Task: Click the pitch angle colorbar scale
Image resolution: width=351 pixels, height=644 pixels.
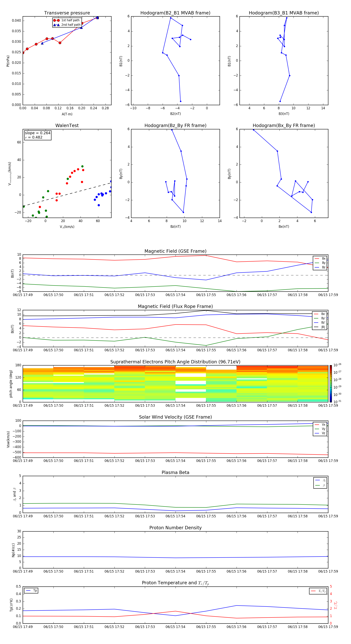Action: (331, 384)
